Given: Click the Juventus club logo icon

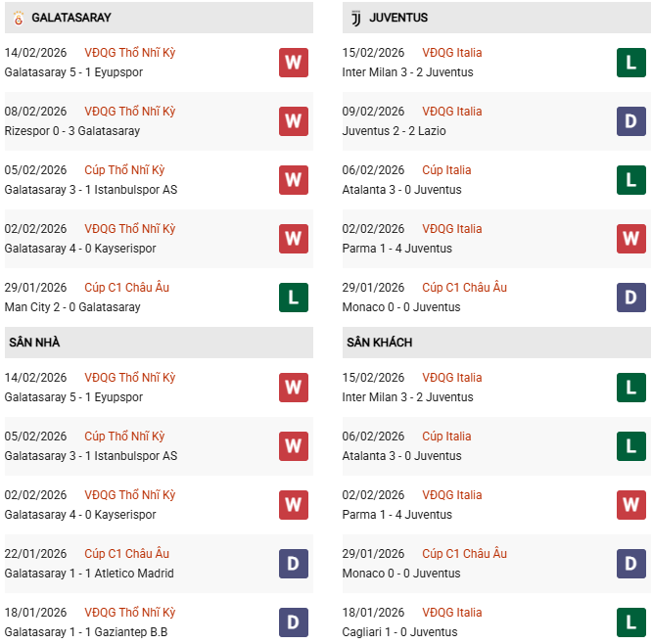Looking at the screenshot, I should 355,18.
